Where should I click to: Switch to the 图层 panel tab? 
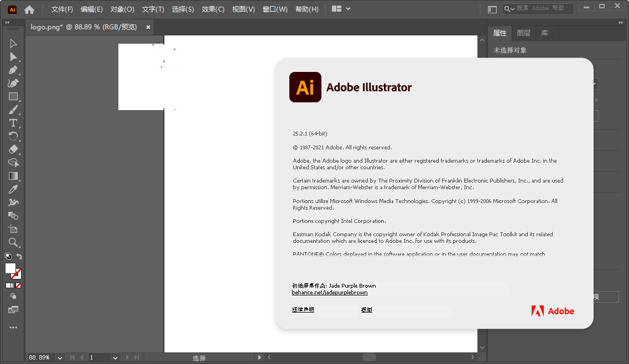click(x=523, y=33)
